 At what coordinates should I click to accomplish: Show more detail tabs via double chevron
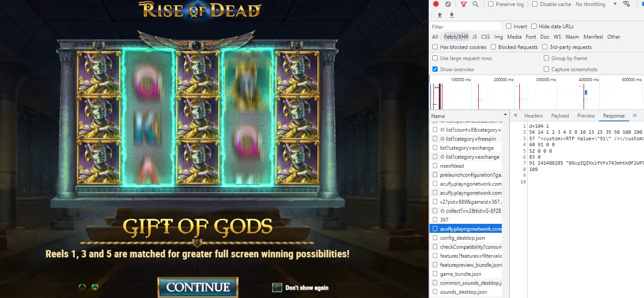tap(635, 115)
